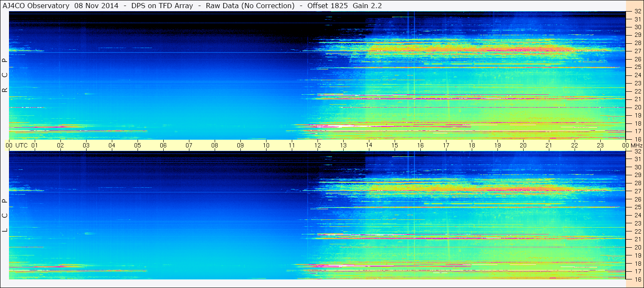Viewport: 644px width, 288px height.
Task: Select the 15 hour mark on the time axis
Action: 395,145
